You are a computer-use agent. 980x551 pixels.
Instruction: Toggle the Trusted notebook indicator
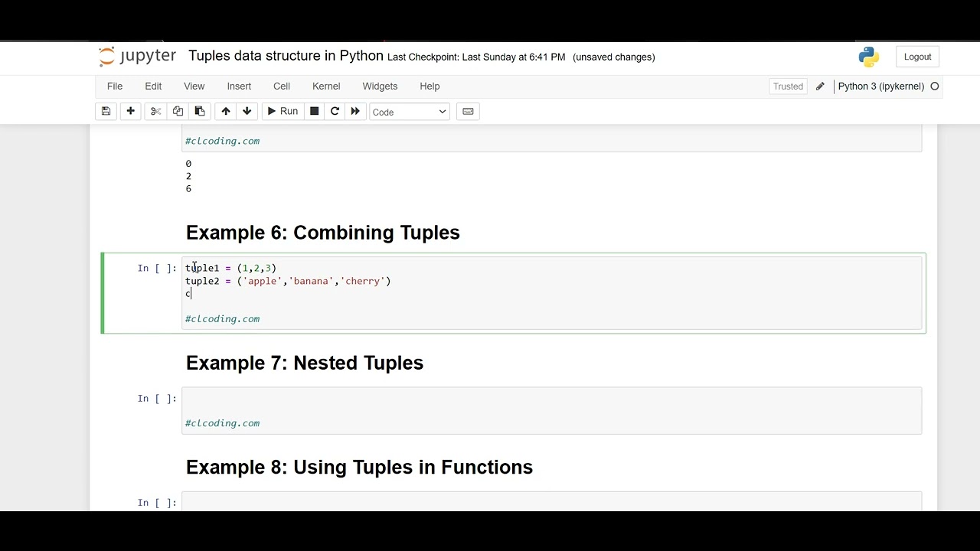point(788,86)
